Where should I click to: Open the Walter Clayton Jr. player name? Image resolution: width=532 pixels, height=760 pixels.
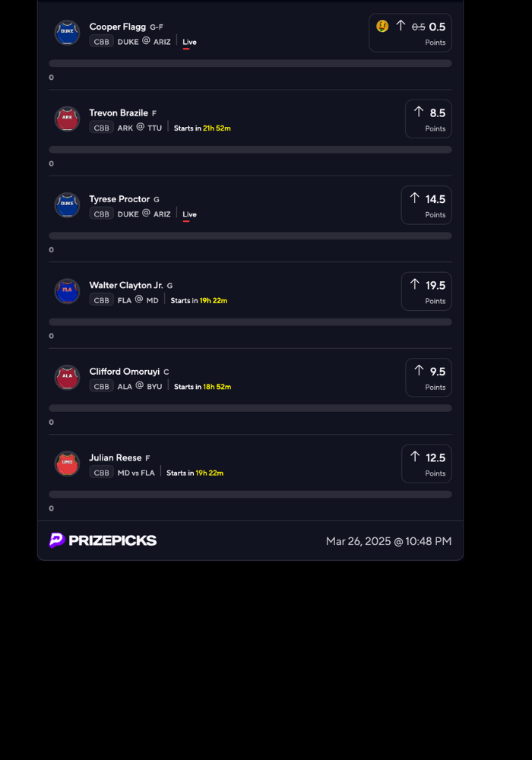click(x=126, y=285)
